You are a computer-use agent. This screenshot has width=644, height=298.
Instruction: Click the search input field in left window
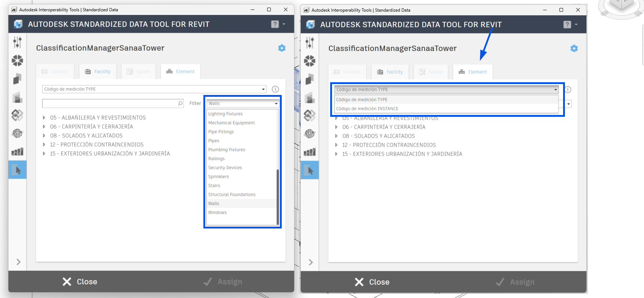pyautogui.click(x=113, y=103)
